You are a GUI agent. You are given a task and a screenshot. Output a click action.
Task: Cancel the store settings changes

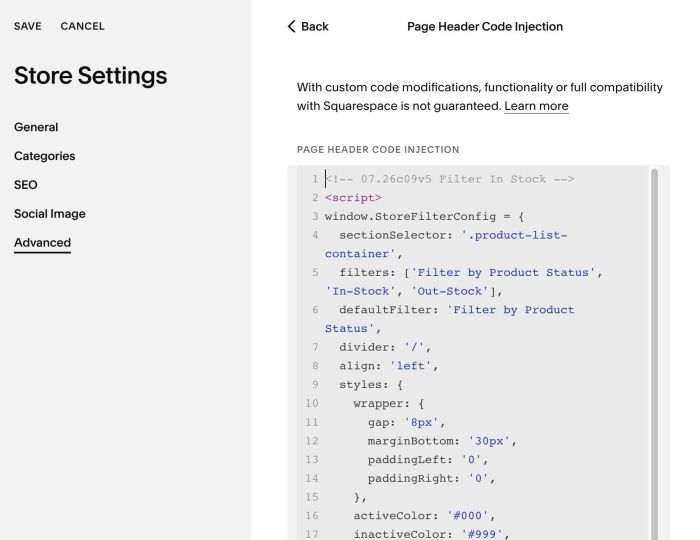(82, 26)
